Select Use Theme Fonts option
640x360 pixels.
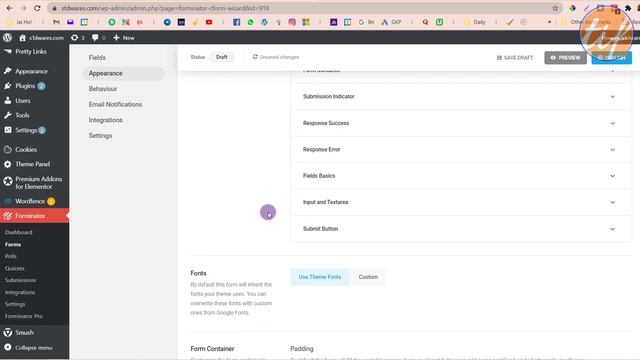pyautogui.click(x=320, y=277)
